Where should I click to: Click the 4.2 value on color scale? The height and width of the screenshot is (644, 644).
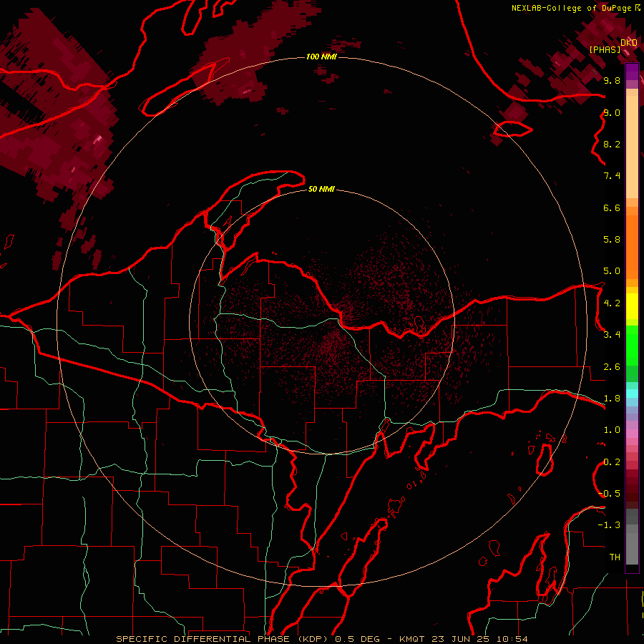coord(612,303)
